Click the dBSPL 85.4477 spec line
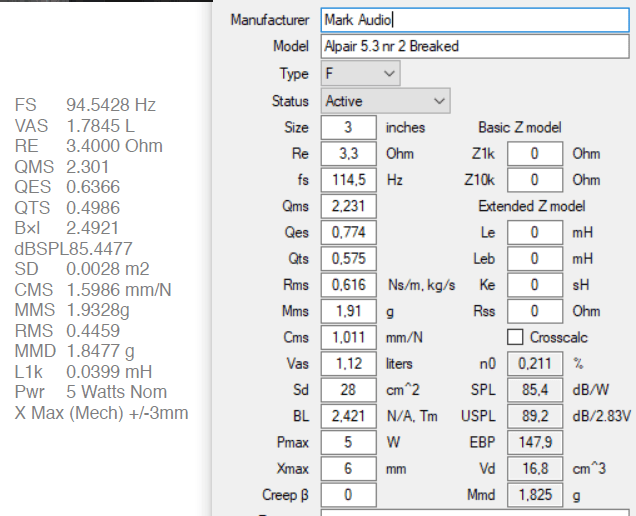 pyautogui.click(x=73, y=249)
